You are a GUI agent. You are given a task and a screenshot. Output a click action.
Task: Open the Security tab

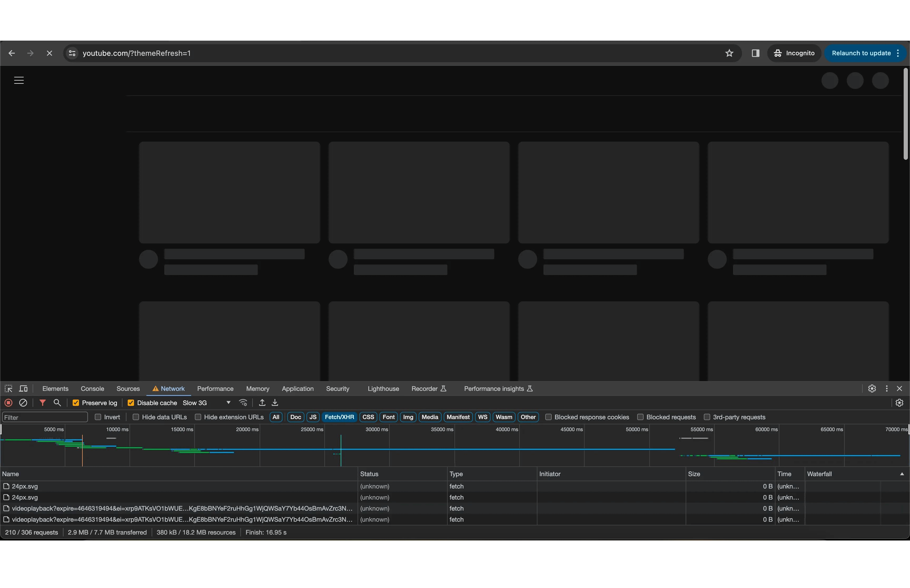[338, 389]
